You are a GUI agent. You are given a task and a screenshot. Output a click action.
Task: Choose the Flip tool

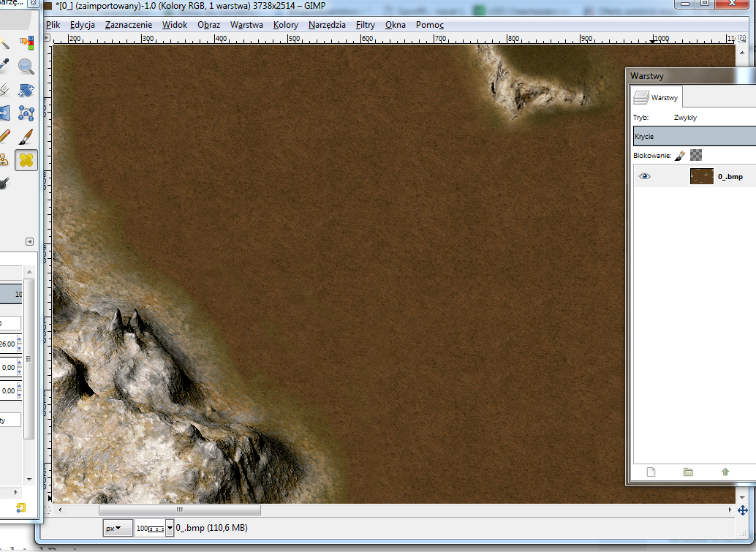tap(4, 113)
